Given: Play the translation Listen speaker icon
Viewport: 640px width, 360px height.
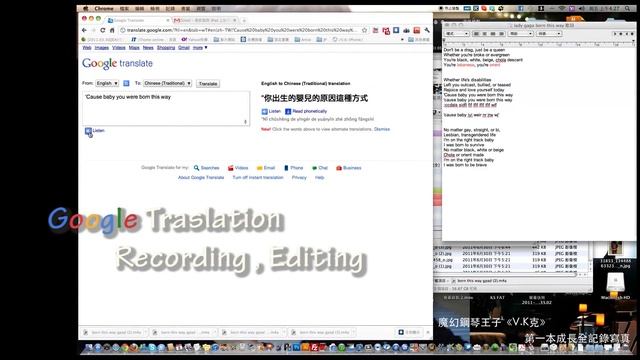Looking at the screenshot, I should click(x=264, y=111).
